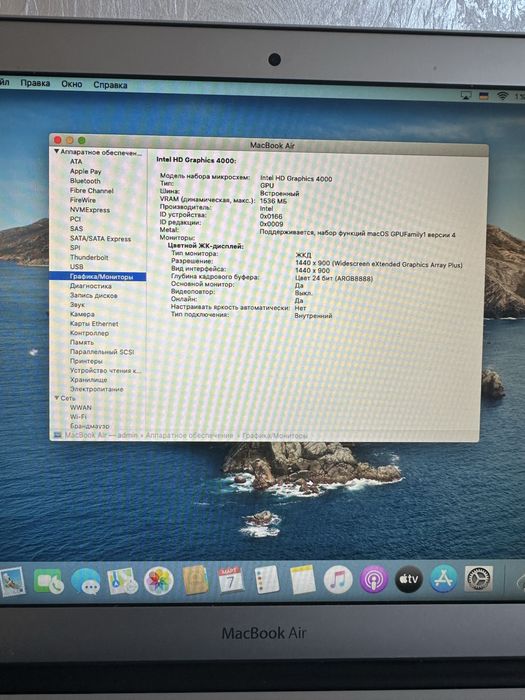Image resolution: width=525 pixels, height=700 pixels.
Task: Select Камера in the sidebar
Action: [82, 314]
